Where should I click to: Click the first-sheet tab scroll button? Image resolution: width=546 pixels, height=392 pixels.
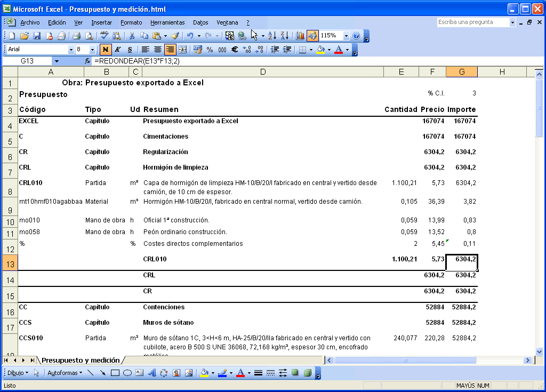point(6,360)
